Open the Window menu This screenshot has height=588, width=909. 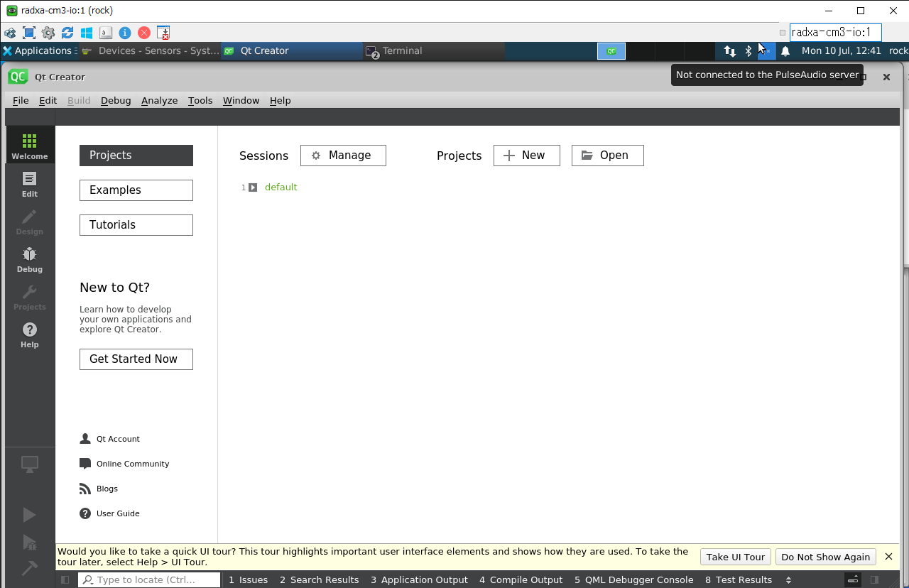pyautogui.click(x=241, y=100)
